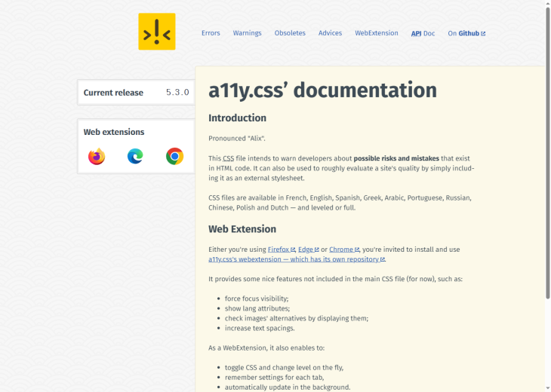Image resolution: width=551 pixels, height=392 pixels.
Task: Click the Web Extension section heading
Action: 242,229
